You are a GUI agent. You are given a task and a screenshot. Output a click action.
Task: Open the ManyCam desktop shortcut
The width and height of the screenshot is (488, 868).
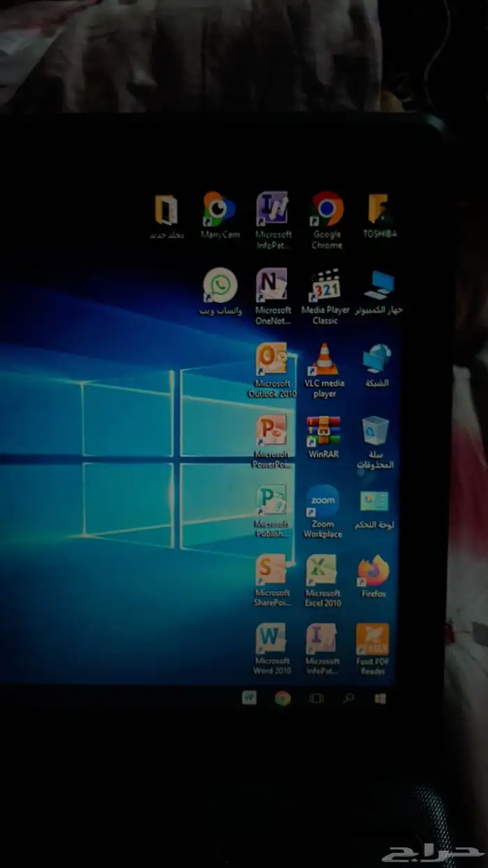(x=220, y=209)
